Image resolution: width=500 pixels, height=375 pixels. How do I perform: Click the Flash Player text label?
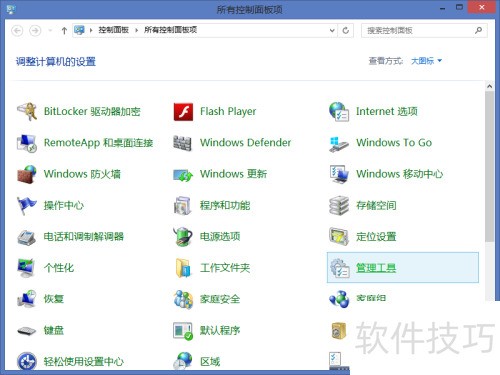click(228, 111)
